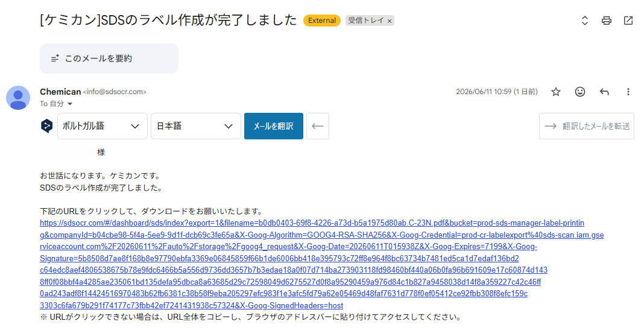
Task: Click the メールを翻訳 button
Action: [274, 126]
